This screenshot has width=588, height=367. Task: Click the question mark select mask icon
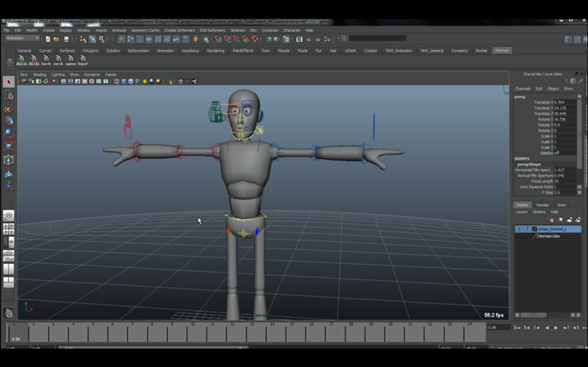[x=185, y=39]
